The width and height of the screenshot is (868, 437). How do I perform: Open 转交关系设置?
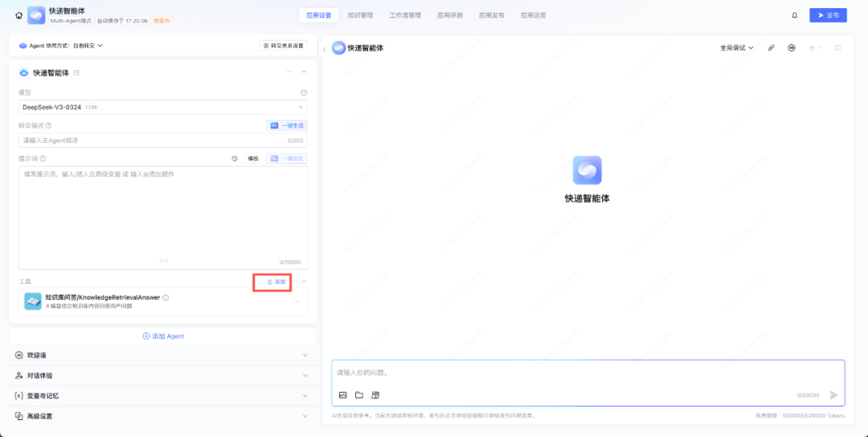[x=284, y=45]
